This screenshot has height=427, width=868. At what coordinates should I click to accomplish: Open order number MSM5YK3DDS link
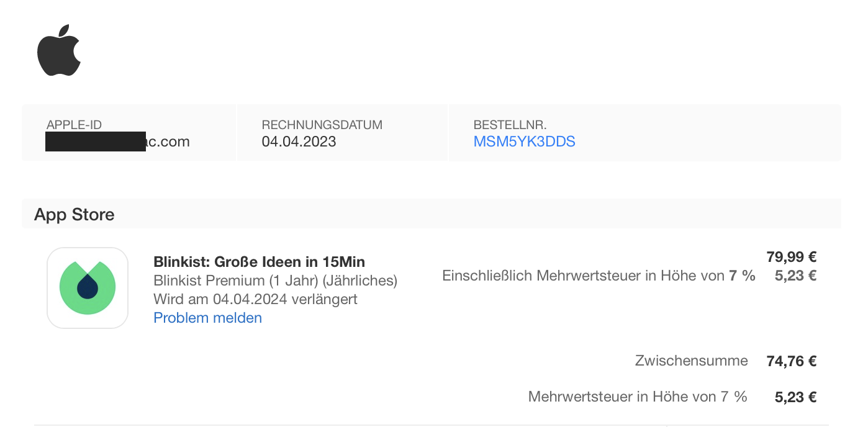coord(524,142)
